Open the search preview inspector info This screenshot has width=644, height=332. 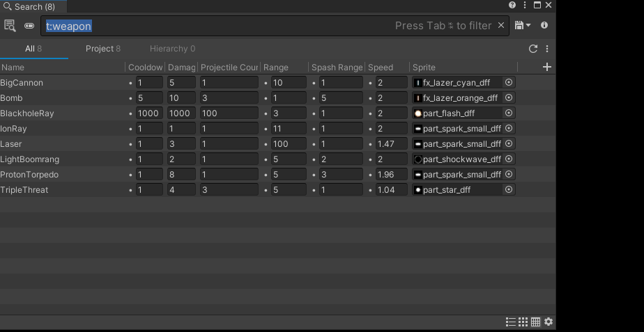click(x=544, y=26)
